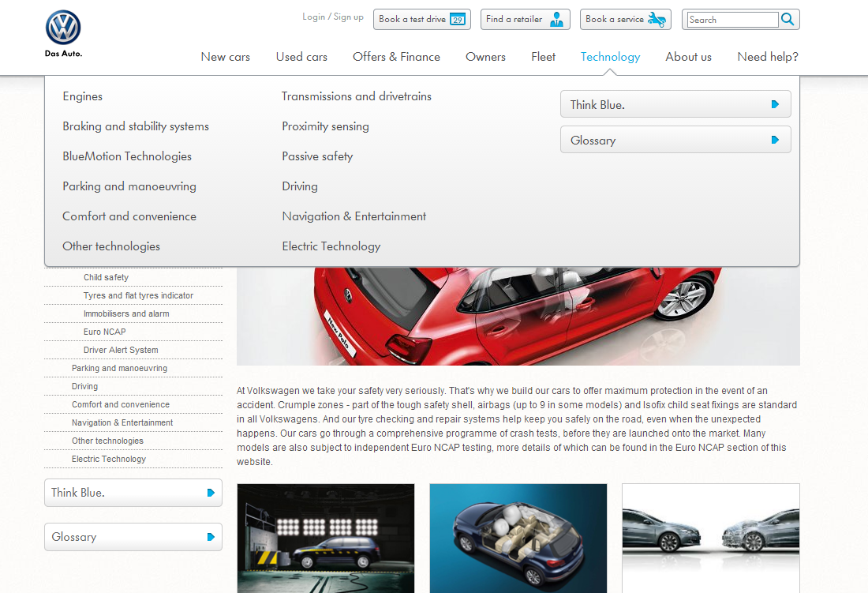Select Engines in the Technology dropdown
Viewport: 868px width, 593px height.
pos(83,96)
